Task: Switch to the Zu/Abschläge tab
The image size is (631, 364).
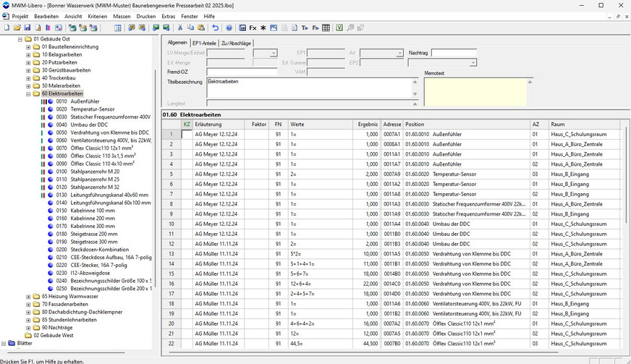Action: tap(236, 43)
